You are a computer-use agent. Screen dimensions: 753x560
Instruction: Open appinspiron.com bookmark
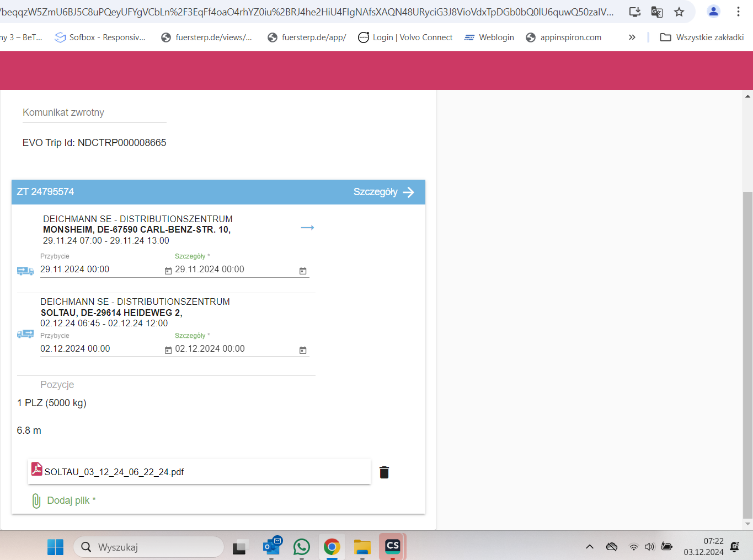pos(563,37)
